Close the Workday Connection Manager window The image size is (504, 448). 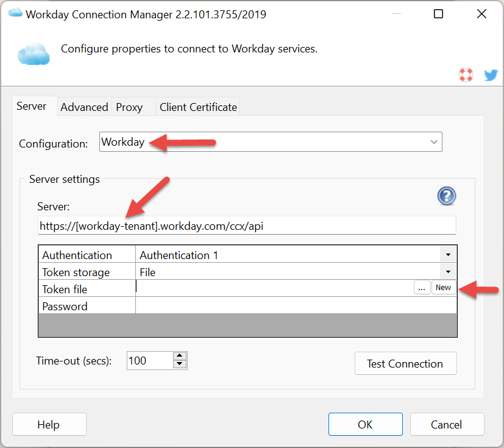point(481,14)
